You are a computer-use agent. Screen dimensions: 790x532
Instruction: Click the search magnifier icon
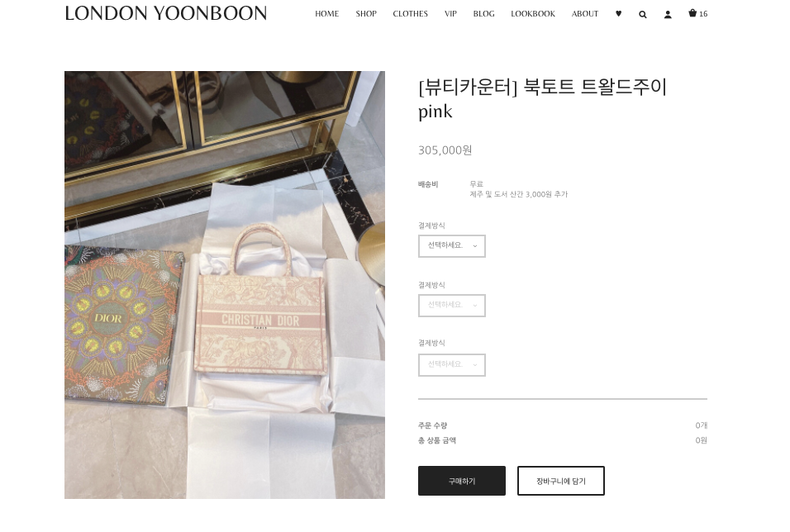click(x=642, y=14)
